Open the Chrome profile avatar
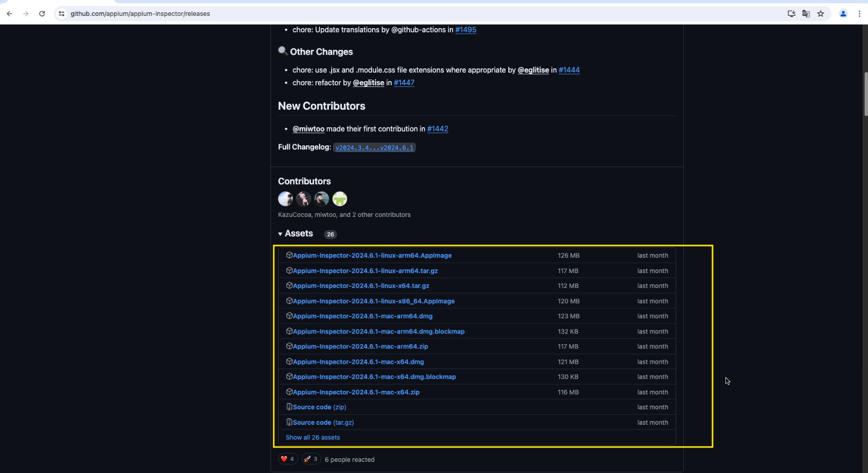Image resolution: width=868 pixels, height=473 pixels. [x=843, y=14]
